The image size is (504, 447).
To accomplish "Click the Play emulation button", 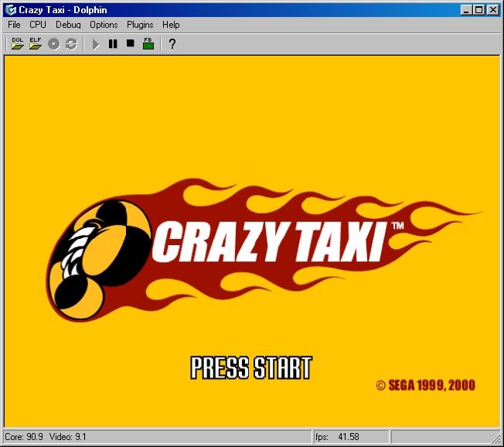I will click(95, 44).
